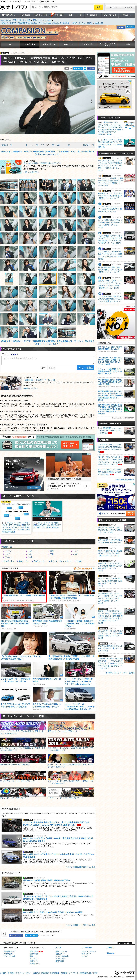
Task: Expand the ▼ナビ・オーディオ・パーツ brand section
Action: 60,561
